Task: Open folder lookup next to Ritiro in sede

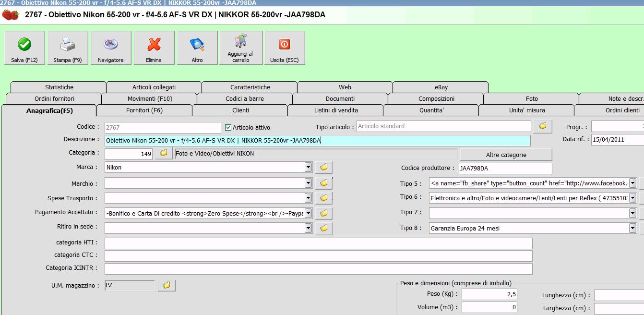Action: coord(323,228)
